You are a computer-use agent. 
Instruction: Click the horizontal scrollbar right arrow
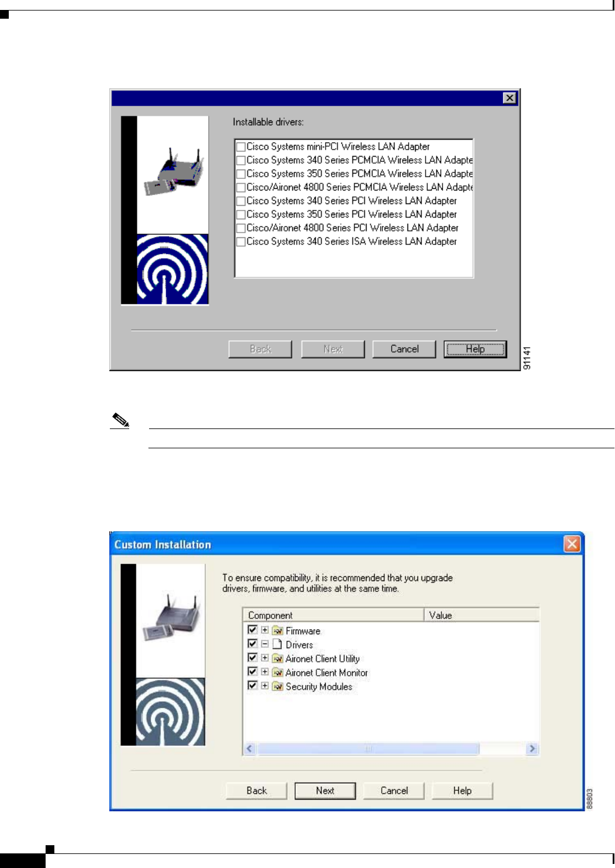coord(531,748)
